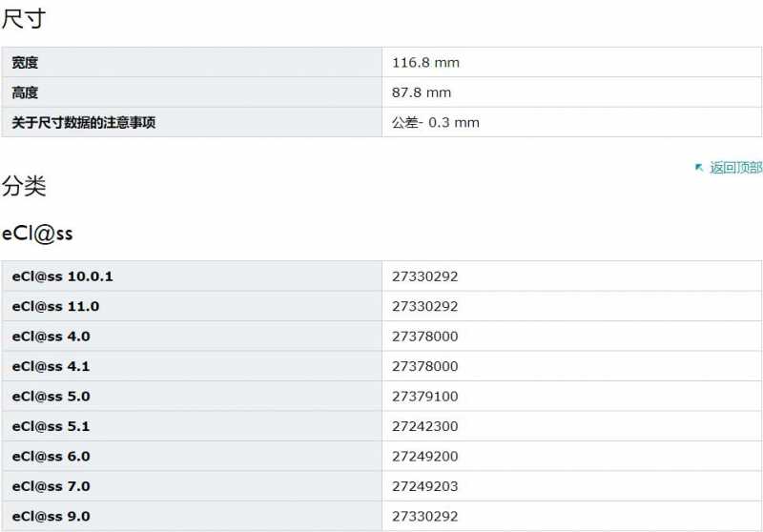Click code 27249203 in eCl@ss 7.0 row
This screenshot has width=763, height=532.
(x=424, y=486)
